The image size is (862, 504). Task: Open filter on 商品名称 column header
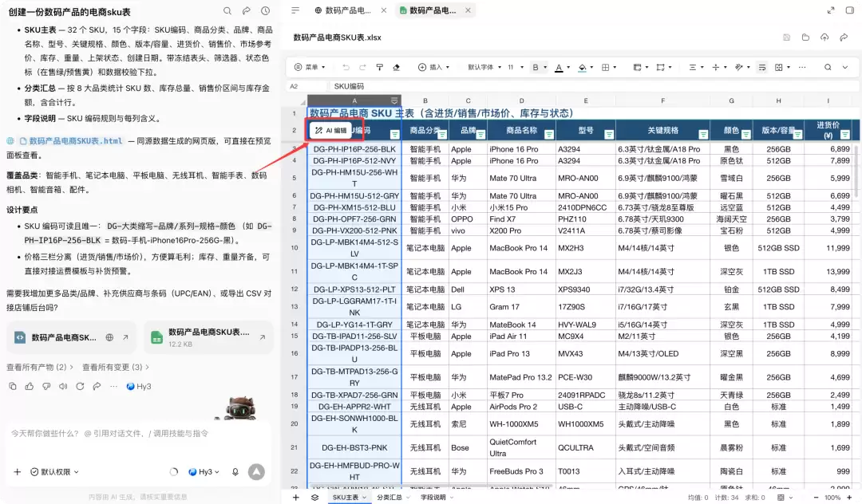[548, 135]
